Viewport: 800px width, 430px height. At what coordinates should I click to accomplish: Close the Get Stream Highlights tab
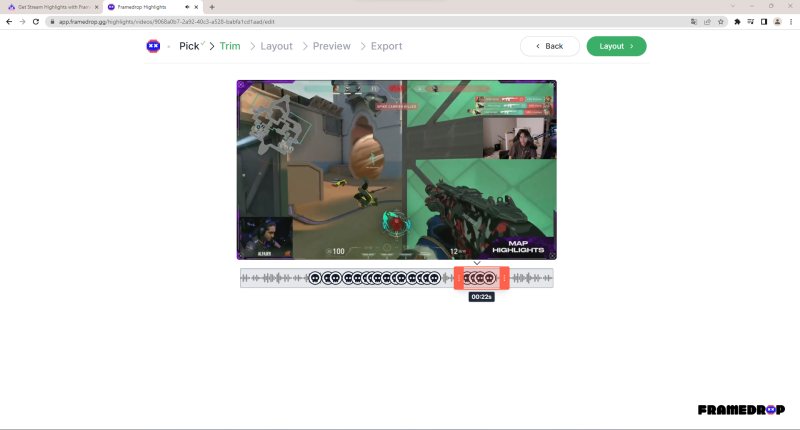click(x=96, y=7)
